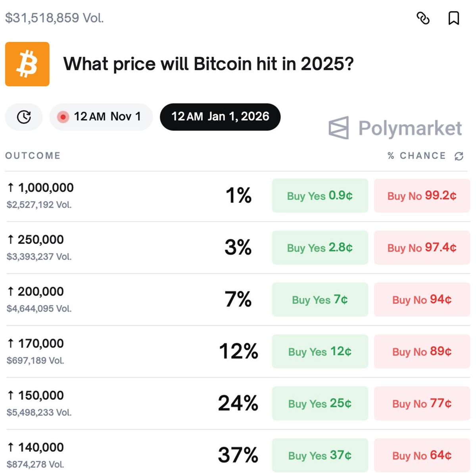Copy the market link via chain icon
This screenshot has height=476, width=476.
click(423, 18)
